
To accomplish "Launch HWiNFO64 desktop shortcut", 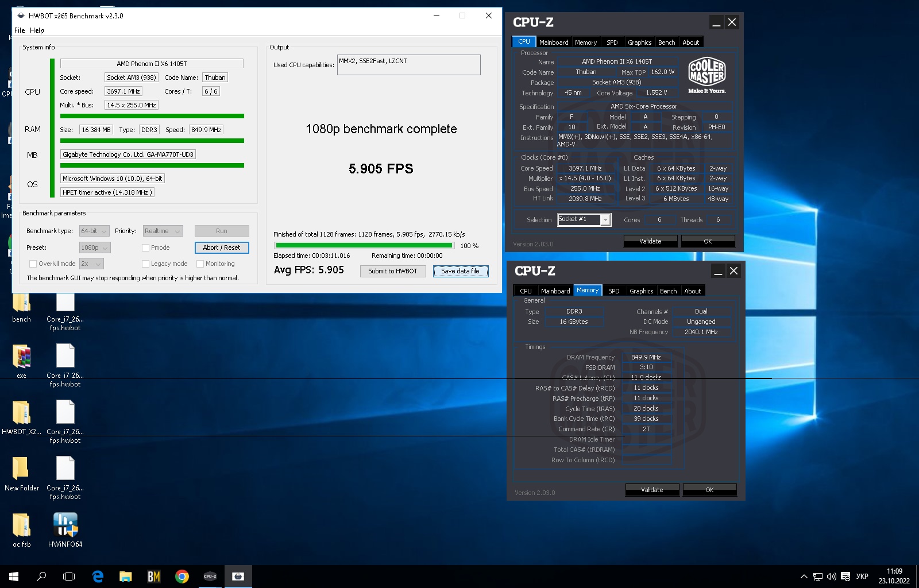I will (x=65, y=531).
